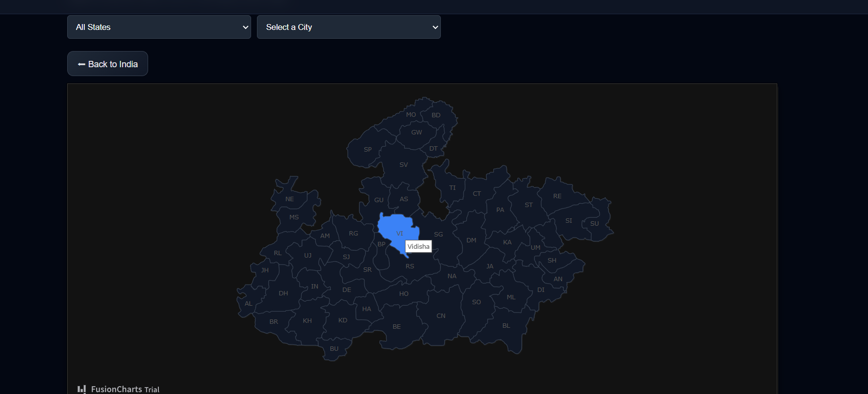Select the NE district region
Viewport: 868px width, 394px height.
290,199
